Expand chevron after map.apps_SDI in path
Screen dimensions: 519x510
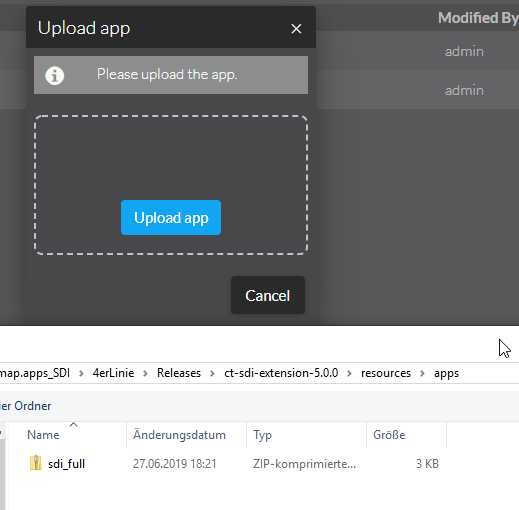point(81,373)
